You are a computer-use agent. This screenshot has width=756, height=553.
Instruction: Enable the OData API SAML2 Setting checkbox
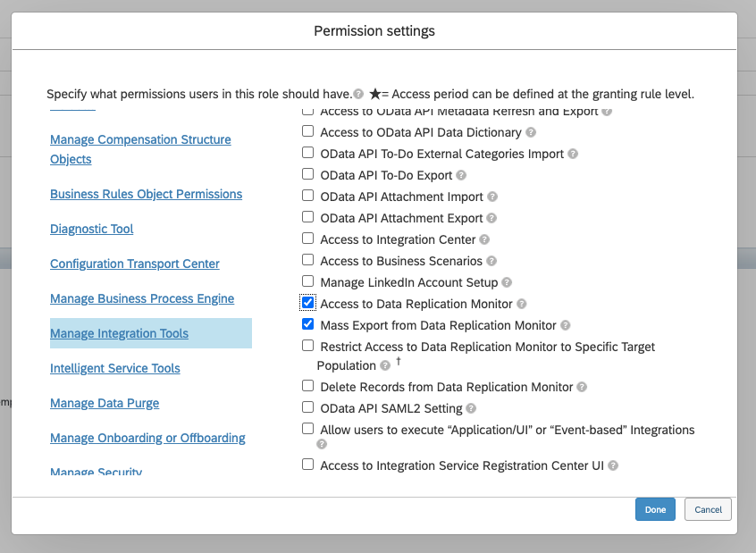[308, 408]
